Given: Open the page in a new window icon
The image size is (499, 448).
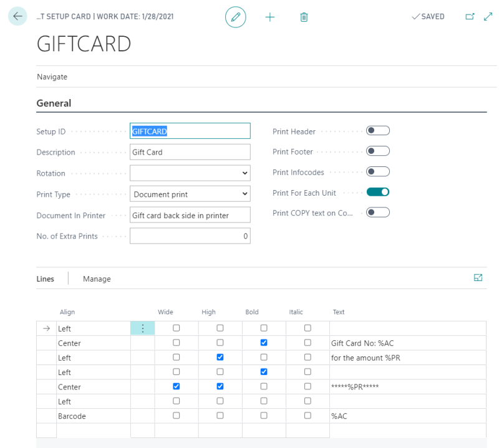Looking at the screenshot, I should 488,16.
